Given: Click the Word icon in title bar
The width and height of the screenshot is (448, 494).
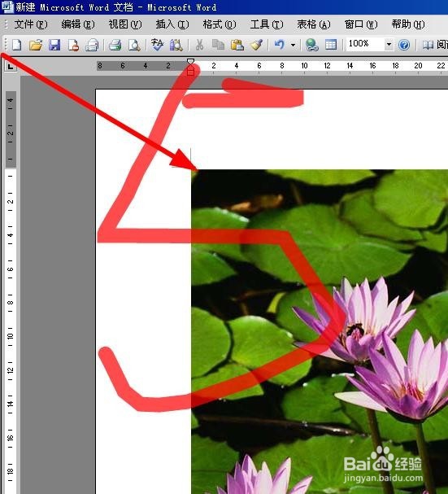Looking at the screenshot, I should (7, 7).
